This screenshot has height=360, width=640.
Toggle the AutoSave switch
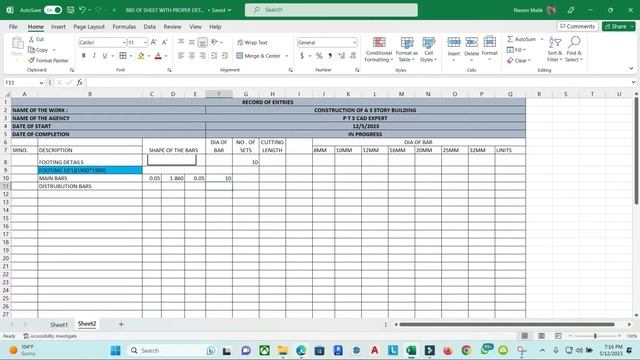click(53, 10)
